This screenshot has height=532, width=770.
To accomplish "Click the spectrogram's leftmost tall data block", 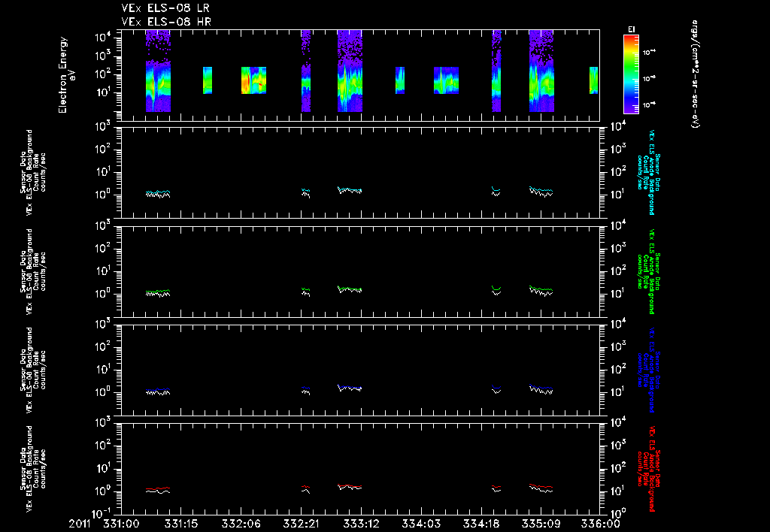I will pos(158,71).
